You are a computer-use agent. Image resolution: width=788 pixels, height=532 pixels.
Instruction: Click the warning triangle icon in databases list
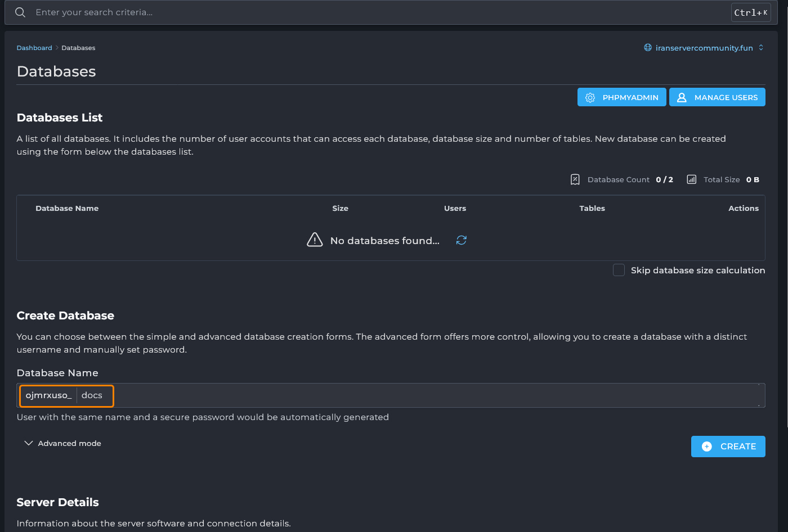tap(315, 240)
